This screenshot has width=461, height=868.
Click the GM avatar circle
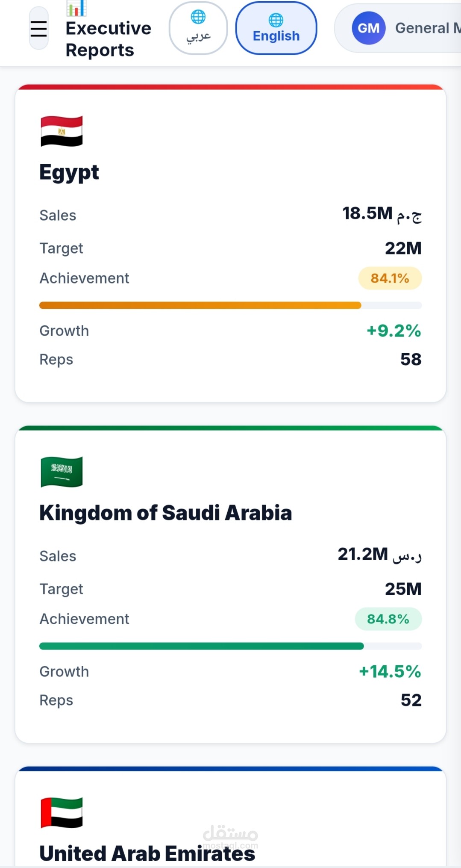point(368,28)
